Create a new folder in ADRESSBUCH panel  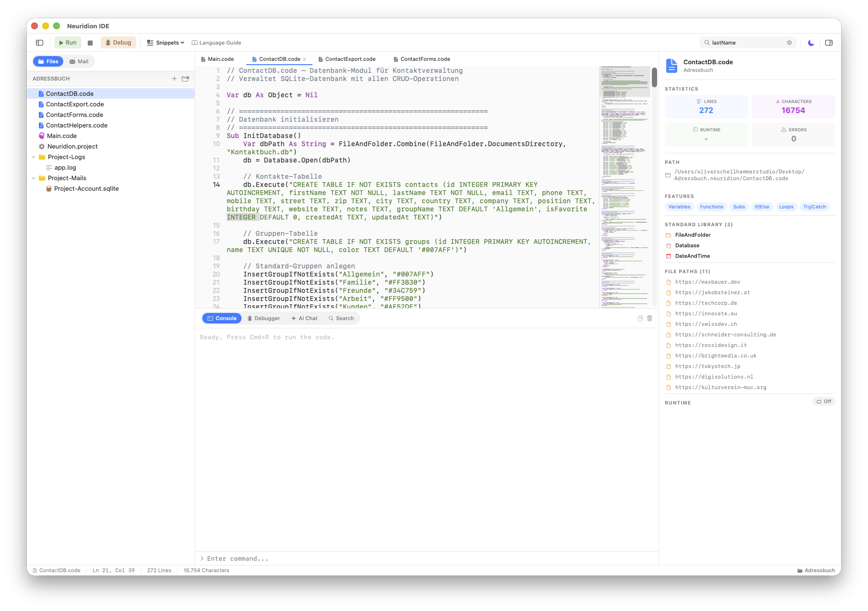click(185, 79)
